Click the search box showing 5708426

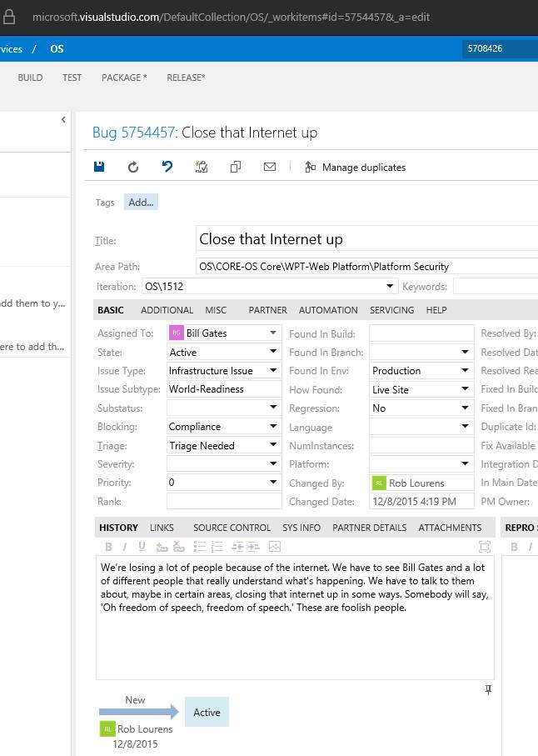pyautogui.click(x=500, y=48)
